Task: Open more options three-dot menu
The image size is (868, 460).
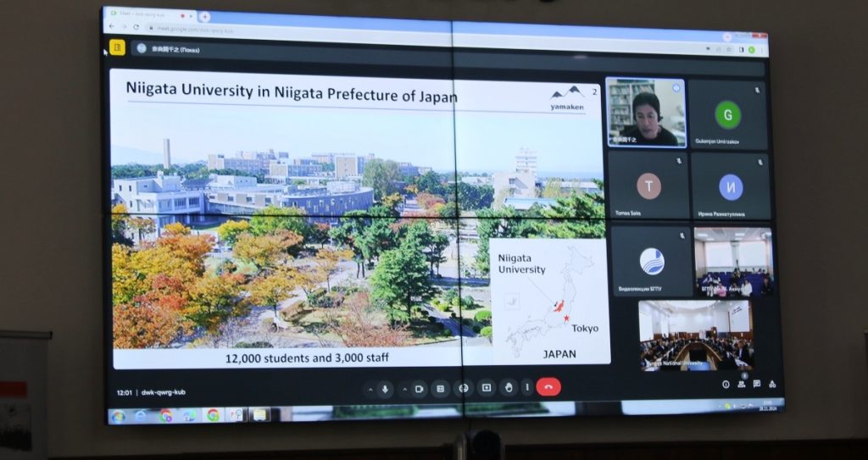Action: tap(527, 387)
